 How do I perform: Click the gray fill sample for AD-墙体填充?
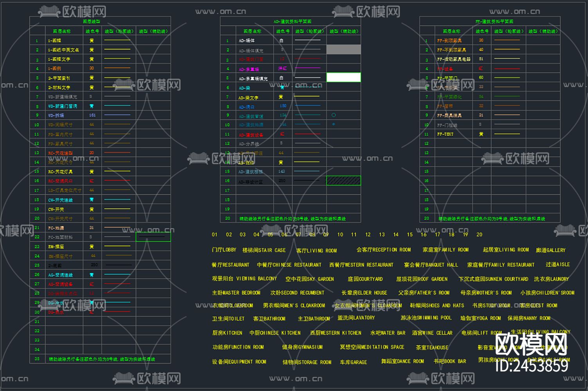tap(343, 49)
